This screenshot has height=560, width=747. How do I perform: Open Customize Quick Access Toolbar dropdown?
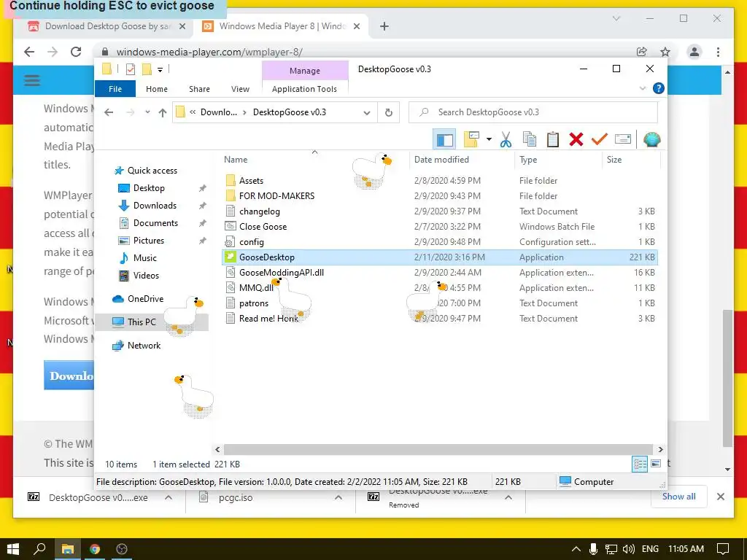(x=160, y=70)
